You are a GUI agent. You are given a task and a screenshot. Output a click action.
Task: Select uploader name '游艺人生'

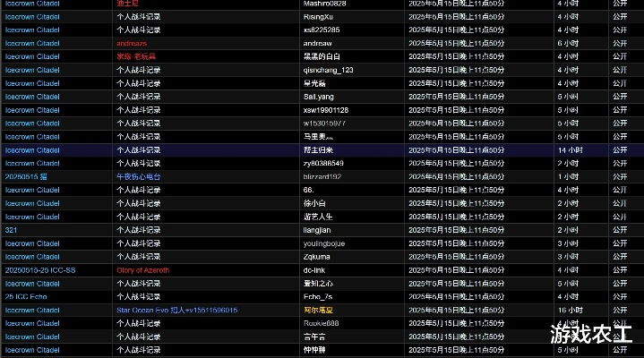pos(318,217)
